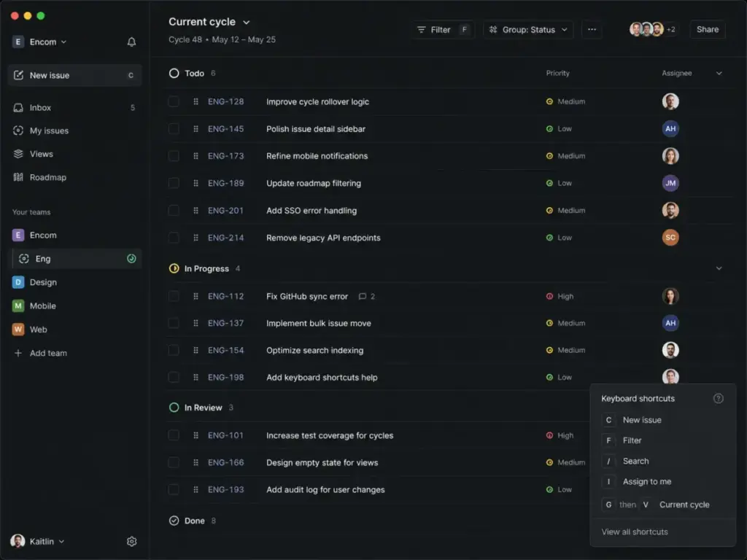Viewport: 747px width, 560px height.
Task: Click JM assignee avatar on ENG-189
Action: (670, 183)
